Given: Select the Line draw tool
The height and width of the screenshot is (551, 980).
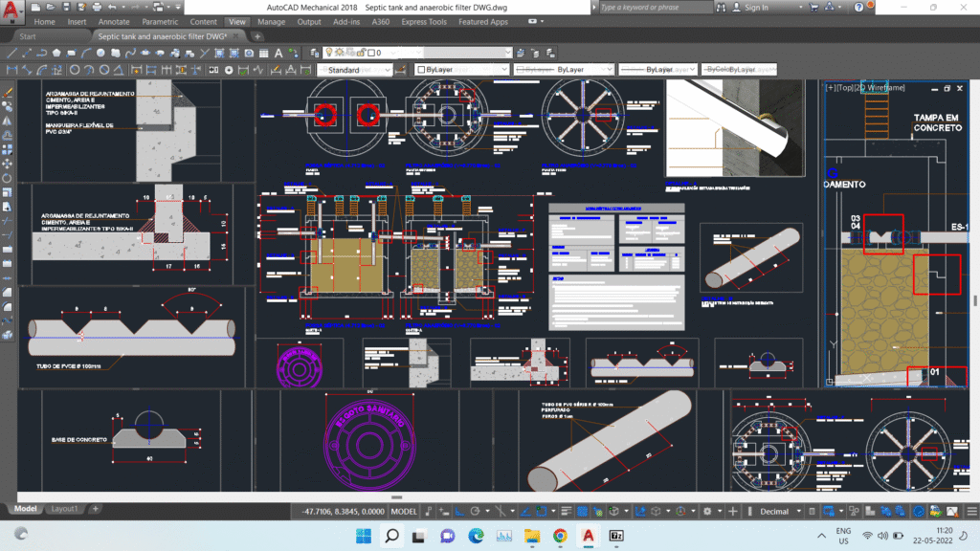Looking at the screenshot, I should [11, 54].
